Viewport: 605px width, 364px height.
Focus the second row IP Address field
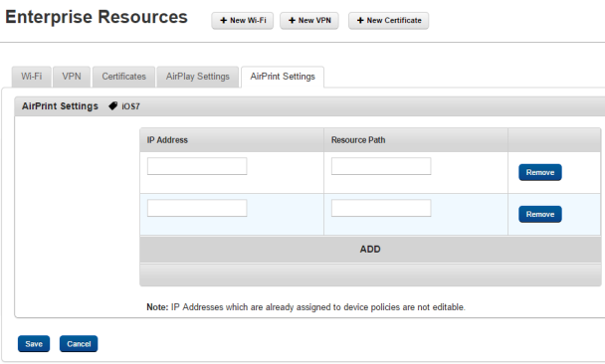(197, 208)
